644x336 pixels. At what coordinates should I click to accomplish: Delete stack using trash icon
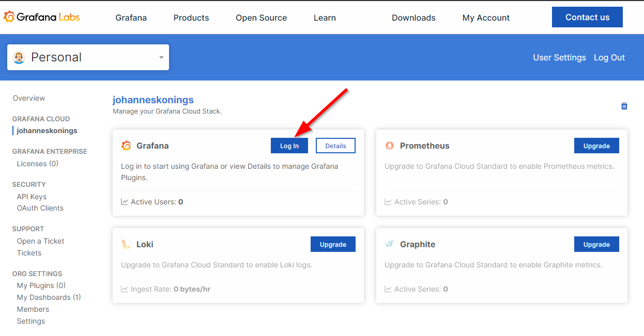click(624, 106)
